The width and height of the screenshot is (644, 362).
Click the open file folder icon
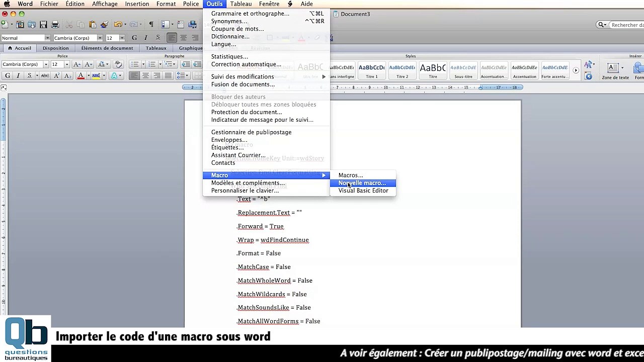[x=32, y=24]
